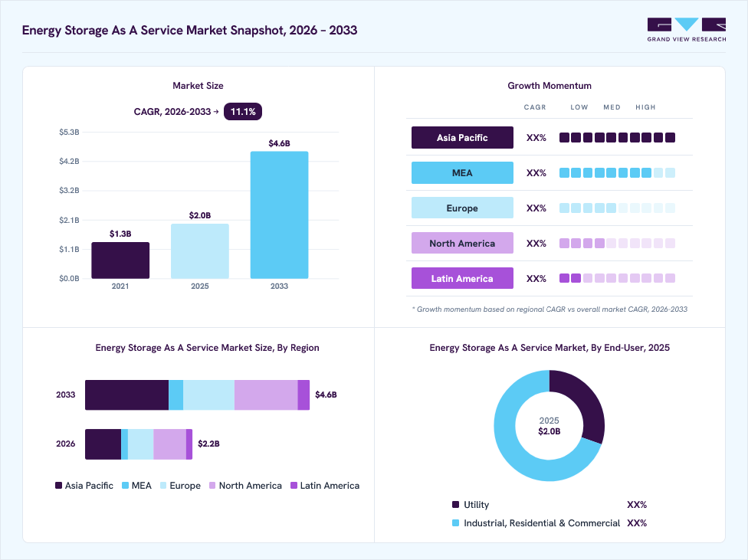Click the Utility legend swatch
Image resolution: width=748 pixels, height=560 pixels.
pos(455,505)
